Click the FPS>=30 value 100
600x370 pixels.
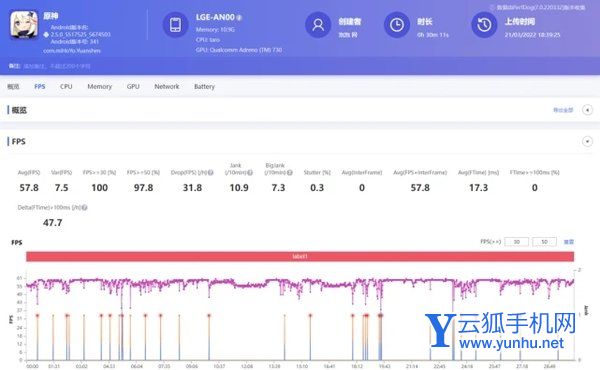(x=99, y=188)
